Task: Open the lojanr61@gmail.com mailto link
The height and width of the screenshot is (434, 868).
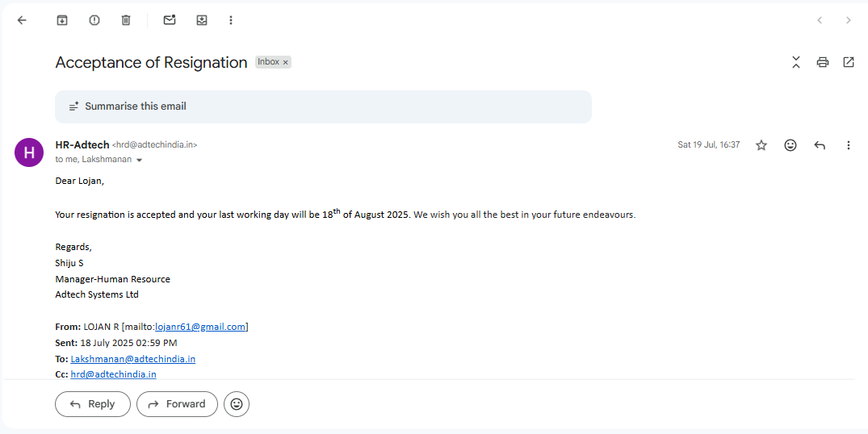Action: [200, 327]
